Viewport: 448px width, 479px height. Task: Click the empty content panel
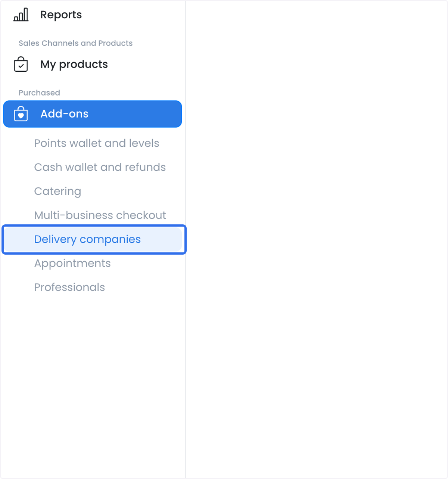pyautogui.click(x=317, y=239)
